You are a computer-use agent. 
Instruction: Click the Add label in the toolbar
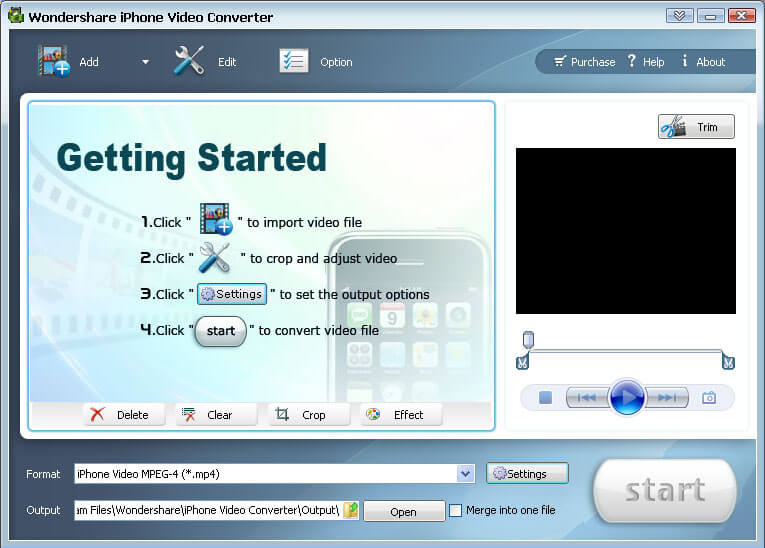89,62
